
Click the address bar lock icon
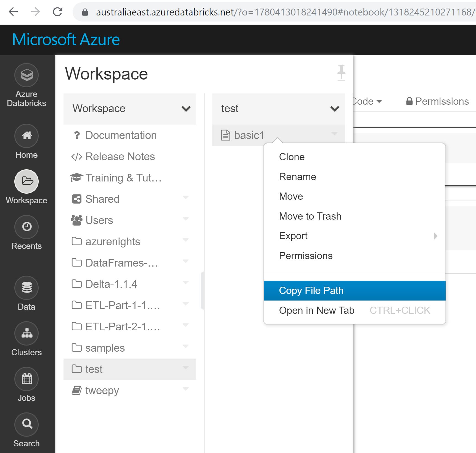85,12
